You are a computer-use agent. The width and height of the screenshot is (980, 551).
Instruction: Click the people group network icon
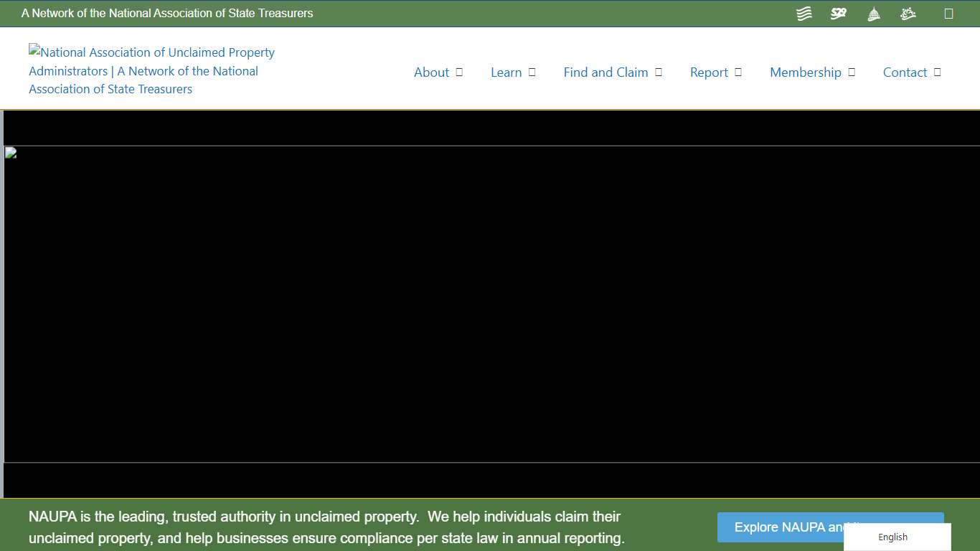(x=908, y=13)
